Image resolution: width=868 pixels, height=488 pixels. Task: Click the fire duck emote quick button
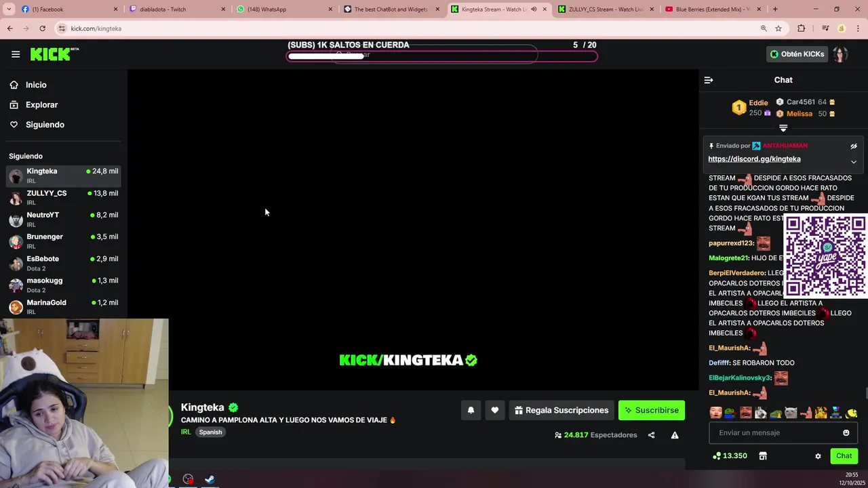(x=821, y=413)
